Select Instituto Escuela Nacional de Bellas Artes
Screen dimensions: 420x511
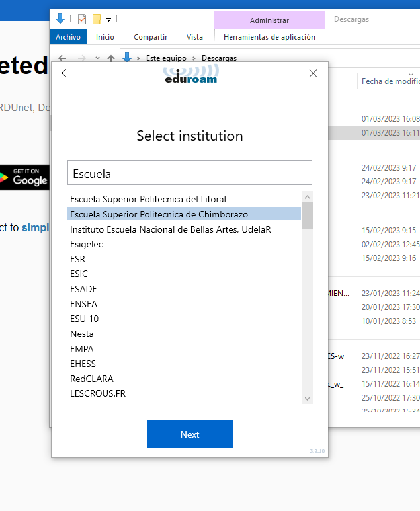pyautogui.click(x=185, y=229)
